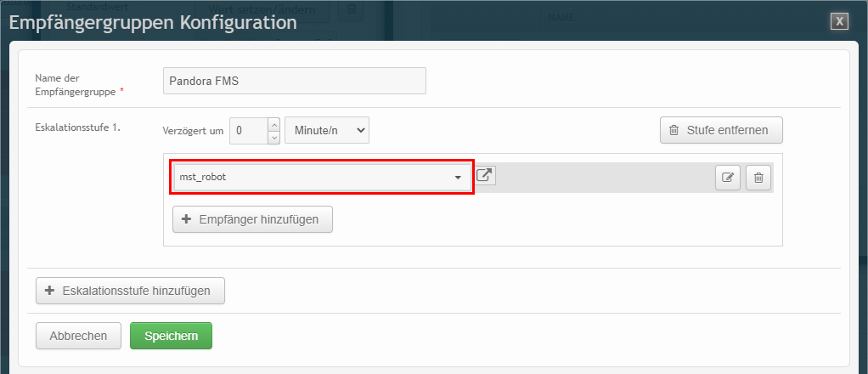Image resolution: width=868 pixels, height=374 pixels.
Task: Increase the Verzögert um delay value
Action: click(x=273, y=124)
